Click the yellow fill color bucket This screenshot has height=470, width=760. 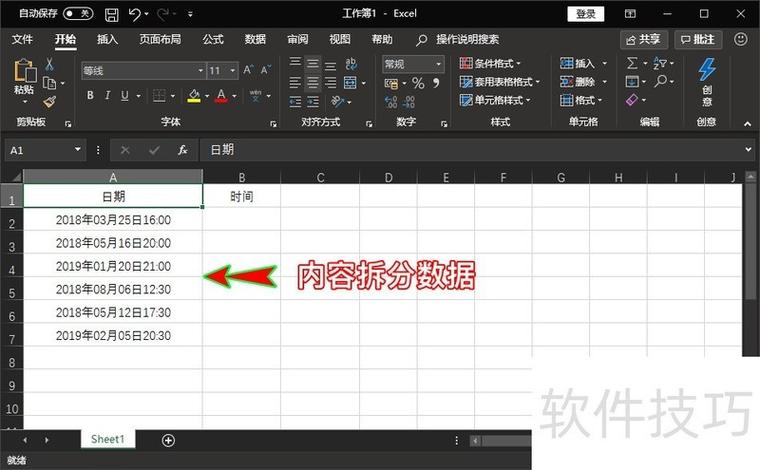click(x=194, y=96)
